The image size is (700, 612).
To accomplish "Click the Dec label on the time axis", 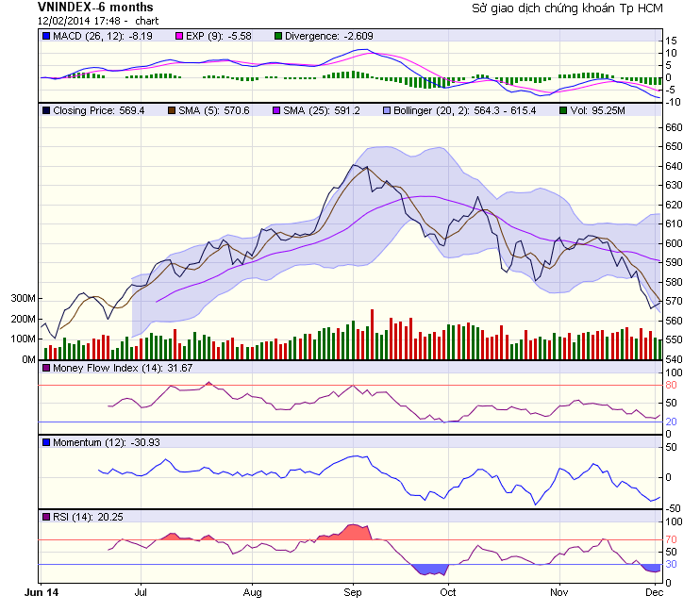I will click(x=655, y=592).
